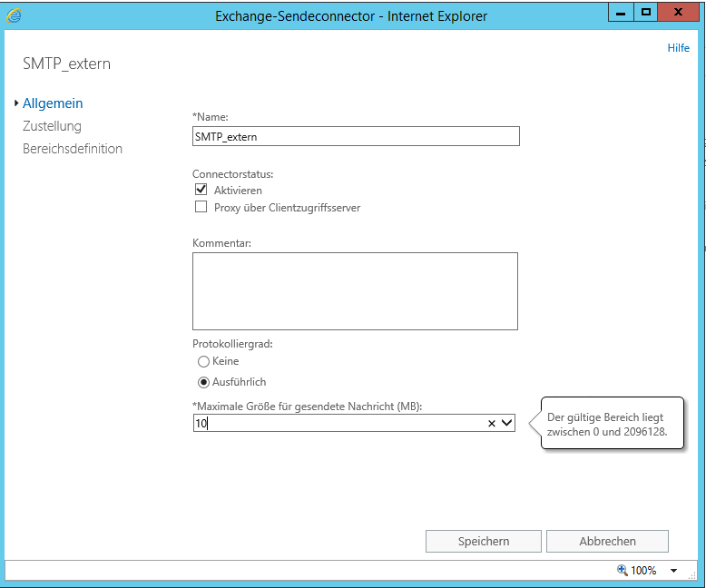The image size is (706, 588).
Task: Click the valid range tooltip text
Action: point(607,424)
